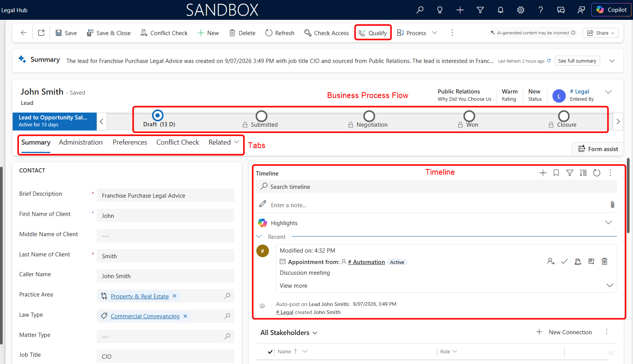Open the Process dropdown chevron

434,33
